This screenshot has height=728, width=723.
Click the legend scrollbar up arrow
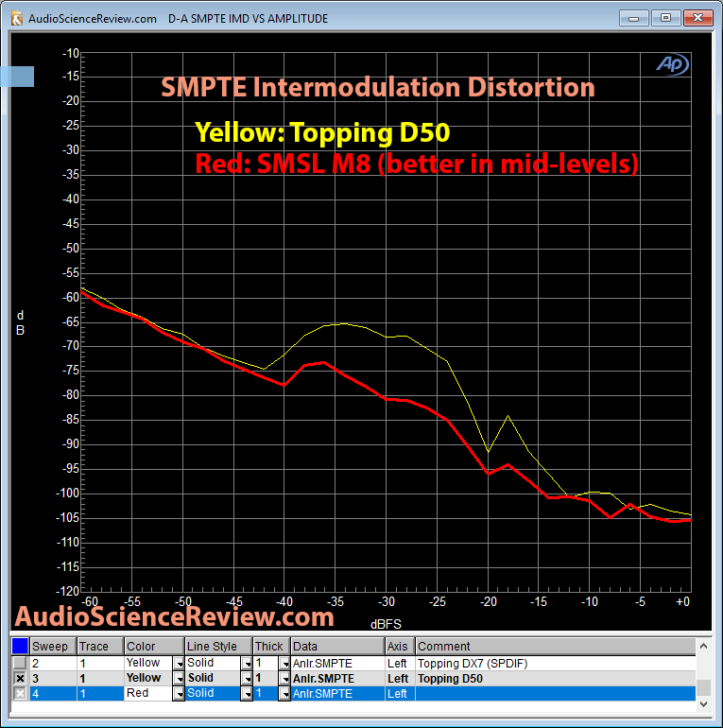click(703, 647)
